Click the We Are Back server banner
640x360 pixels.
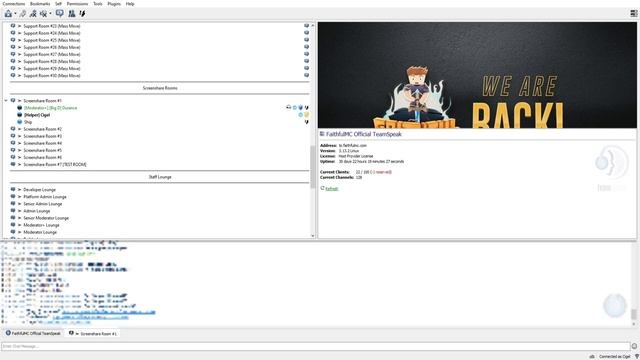(477, 75)
